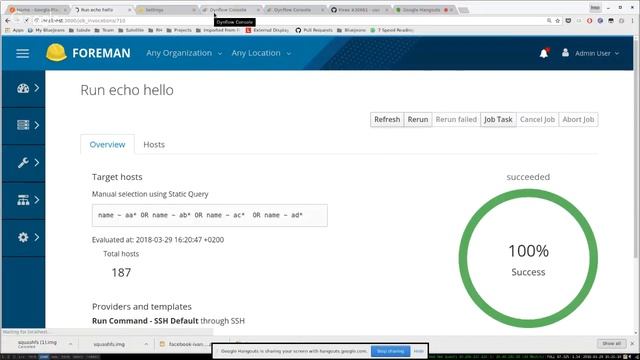Open the My Bluejeans bookmark
640x360 pixels.
[46, 30]
